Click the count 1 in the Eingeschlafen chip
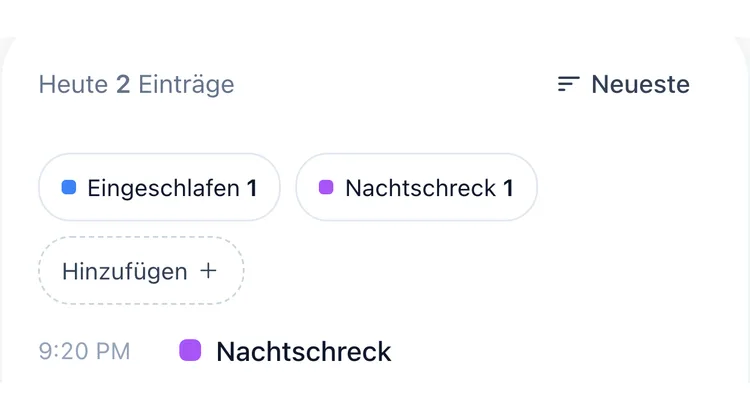 point(252,188)
